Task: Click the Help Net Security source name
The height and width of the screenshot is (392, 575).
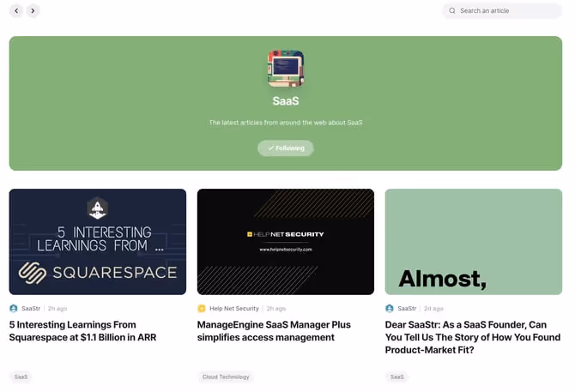Action: [x=234, y=309]
